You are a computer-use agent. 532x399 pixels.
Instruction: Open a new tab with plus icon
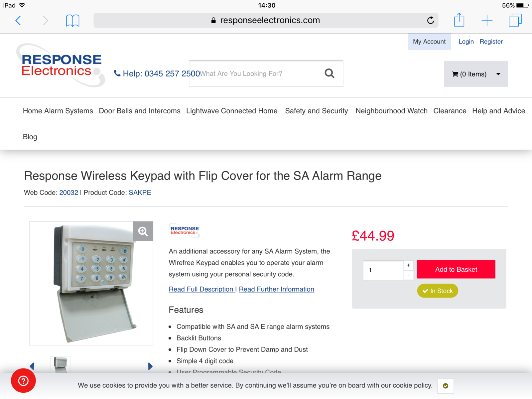click(487, 20)
